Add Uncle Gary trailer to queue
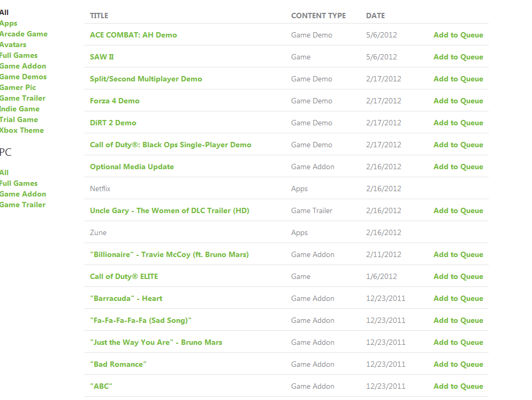The width and height of the screenshot is (532, 400). pos(458,210)
